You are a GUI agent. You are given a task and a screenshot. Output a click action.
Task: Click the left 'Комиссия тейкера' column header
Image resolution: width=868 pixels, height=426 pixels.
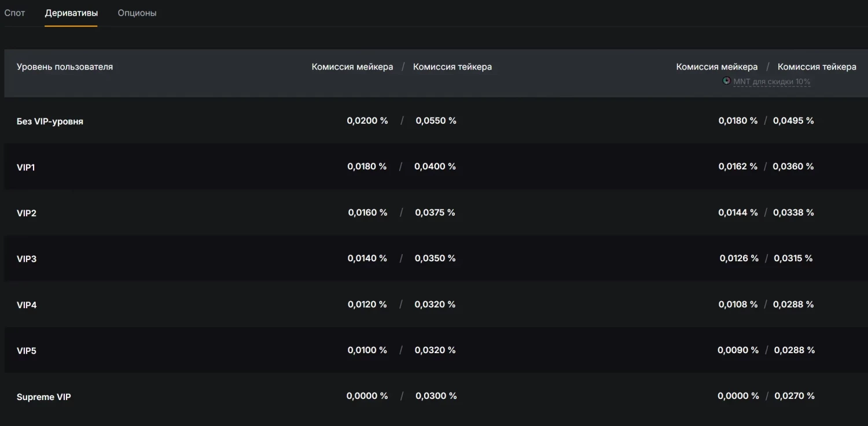[453, 66]
